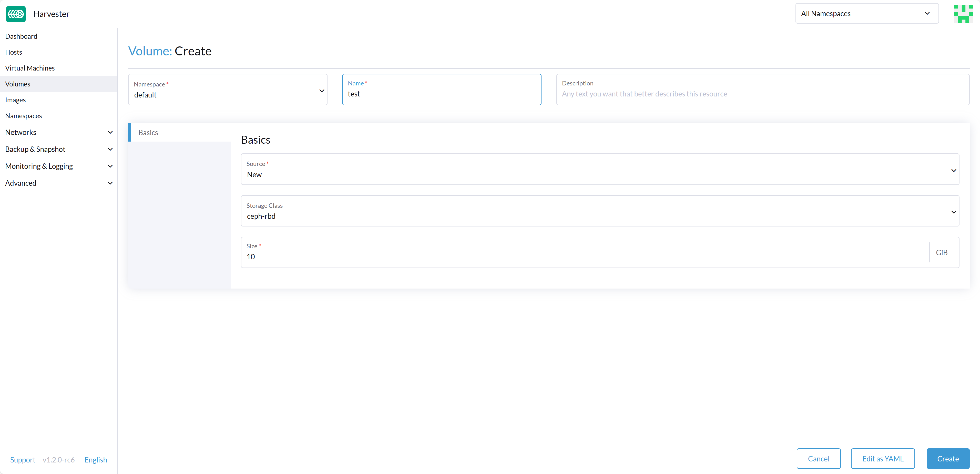
Task: Select the Basics tab
Action: pyautogui.click(x=148, y=133)
